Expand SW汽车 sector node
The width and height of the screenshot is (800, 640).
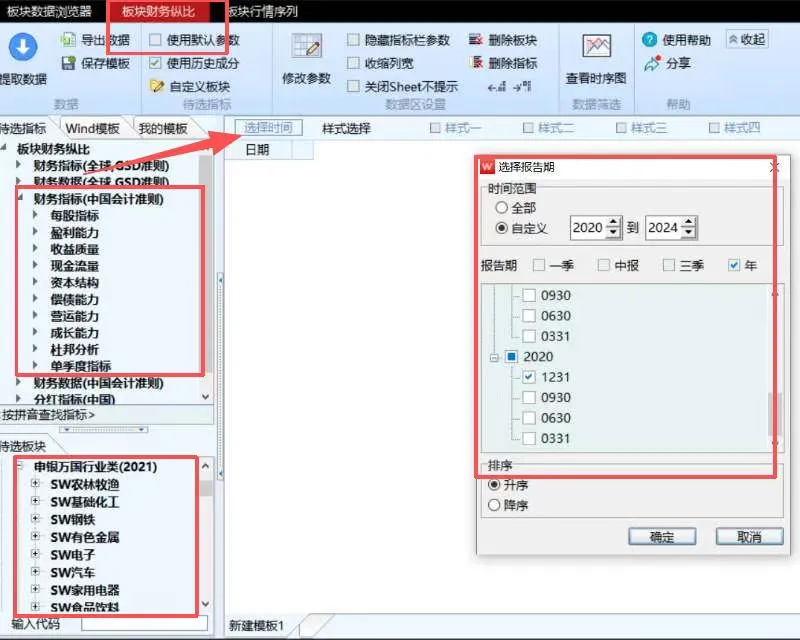pyautogui.click(x=35, y=571)
